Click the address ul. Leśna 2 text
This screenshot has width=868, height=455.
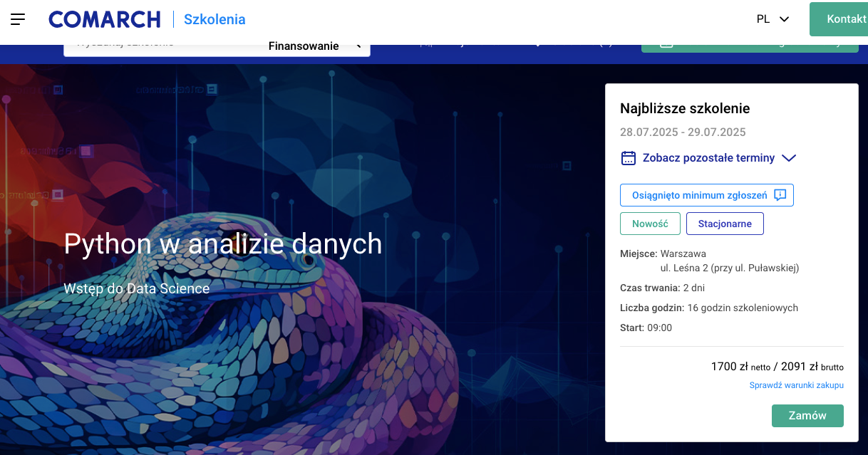(x=730, y=268)
